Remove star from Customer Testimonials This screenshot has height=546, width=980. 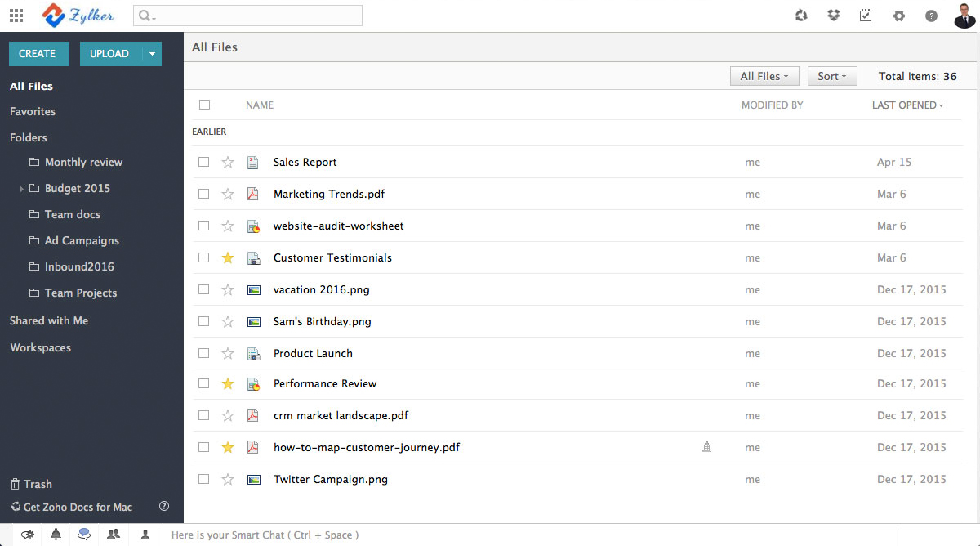tap(228, 258)
